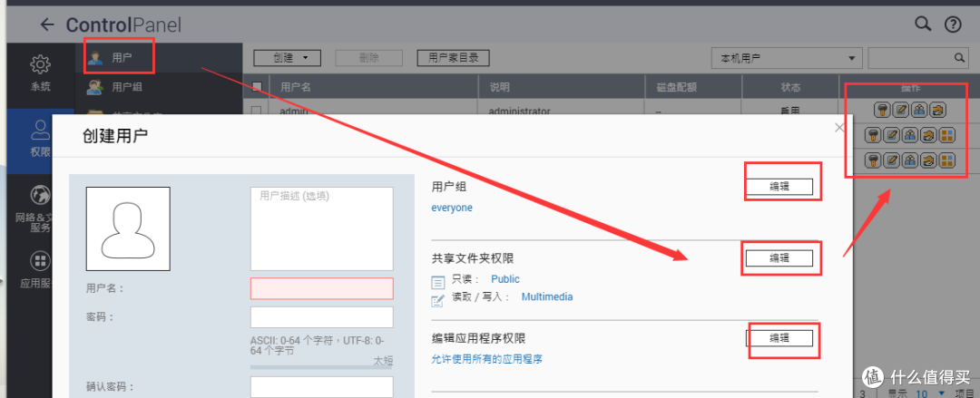Screen dimensions: 980x398
Task: Focus the 用户名 input field
Action: [322, 288]
